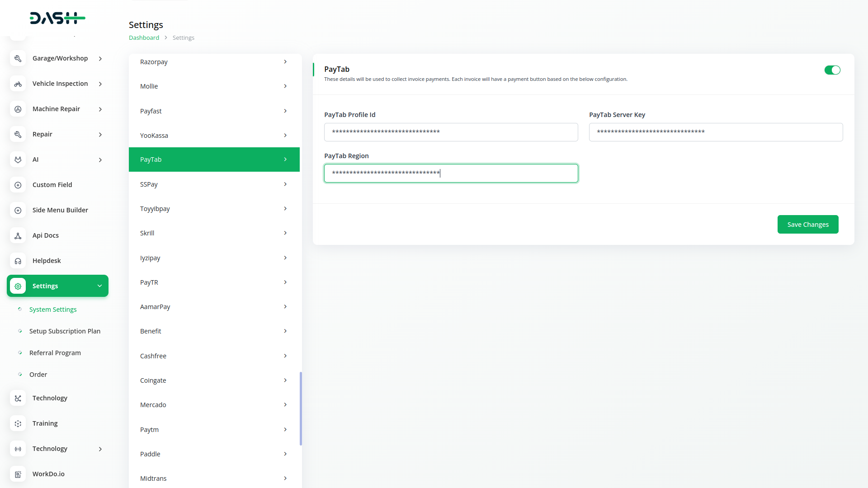Screen dimensions: 868x488
Task: Click the Side Menu Builder icon
Action: (18, 210)
